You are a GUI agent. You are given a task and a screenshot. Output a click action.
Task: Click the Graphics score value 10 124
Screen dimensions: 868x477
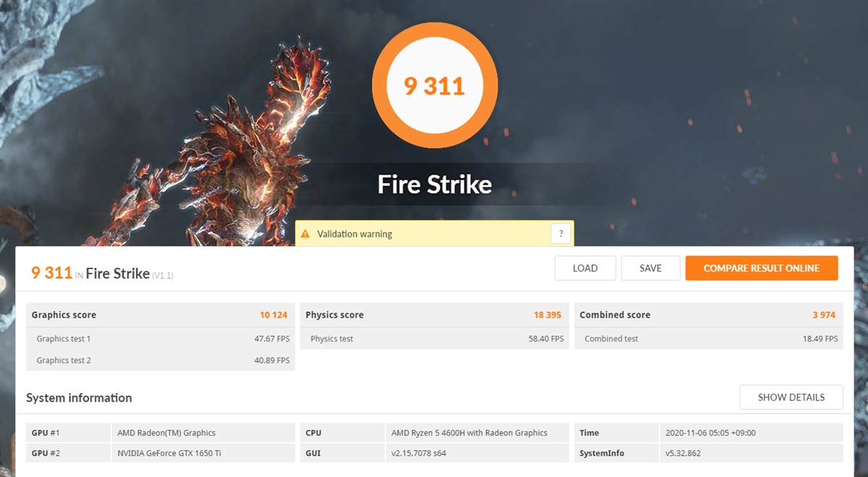click(x=274, y=315)
